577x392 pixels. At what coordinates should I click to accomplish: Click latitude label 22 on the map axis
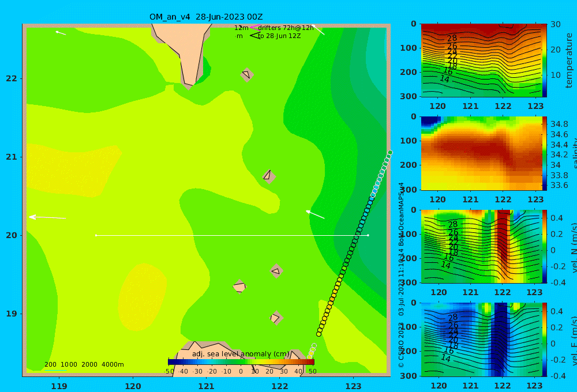[12, 79]
